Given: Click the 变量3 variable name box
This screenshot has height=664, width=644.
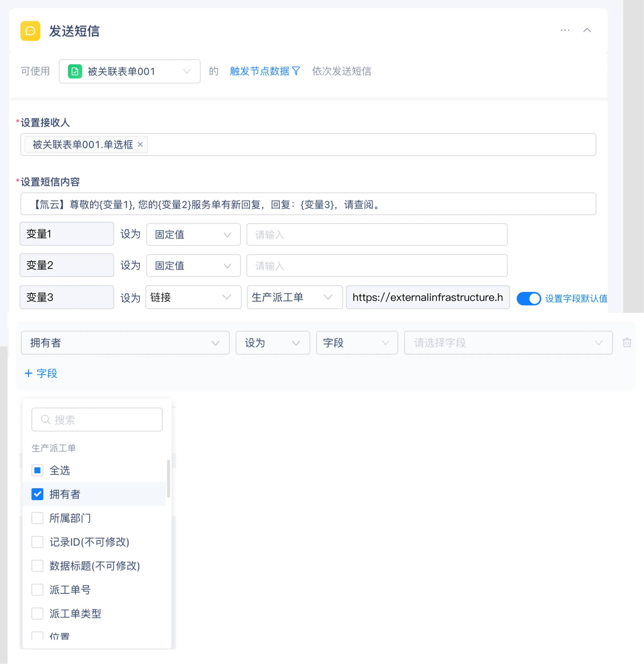Looking at the screenshot, I should click(67, 297).
